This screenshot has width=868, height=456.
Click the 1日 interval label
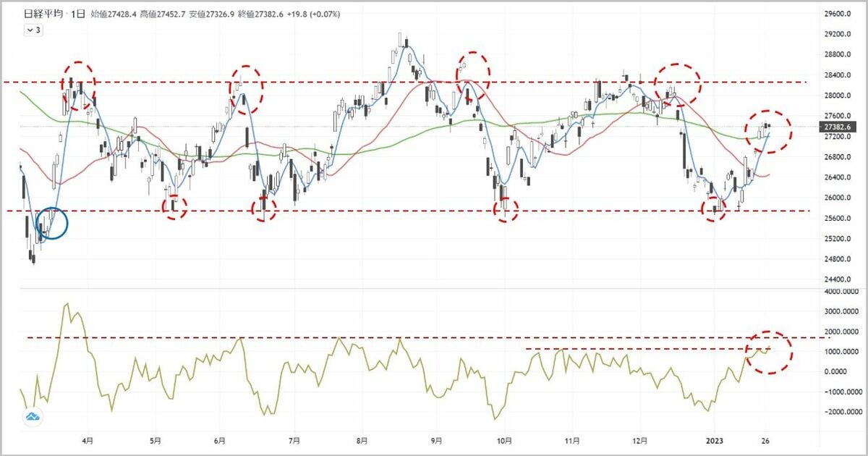coord(75,14)
